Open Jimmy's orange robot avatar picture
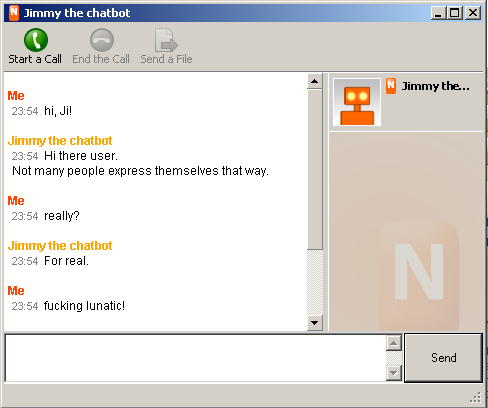The height and width of the screenshot is (408, 488). [357, 102]
